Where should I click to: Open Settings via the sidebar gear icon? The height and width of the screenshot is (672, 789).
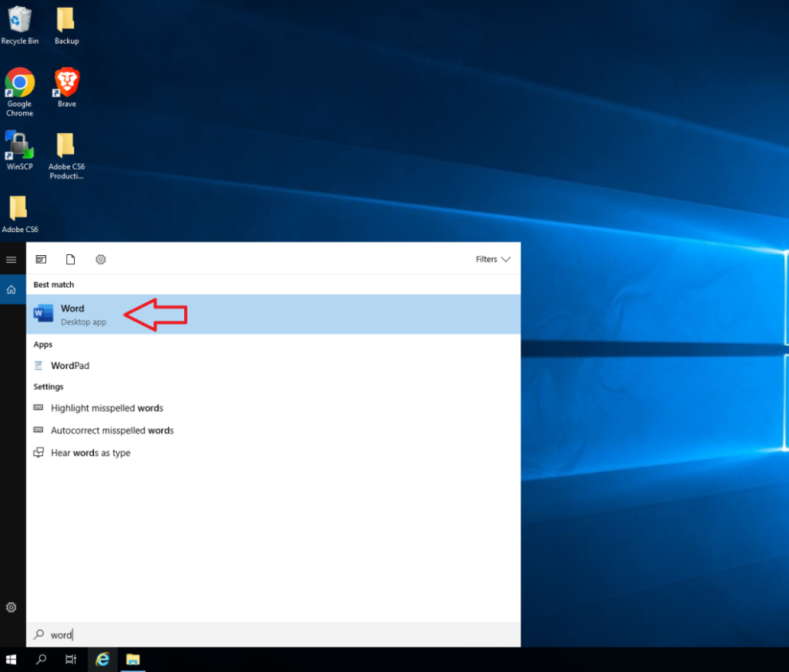tap(11, 607)
